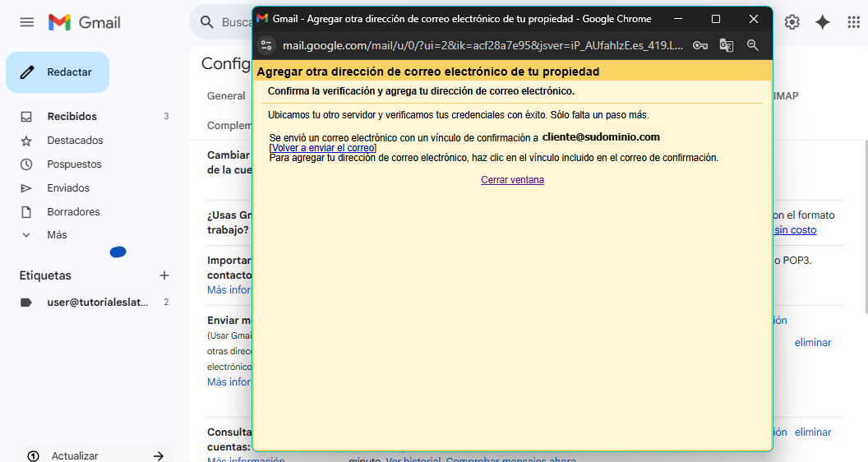The width and height of the screenshot is (868, 462).
Task: Click the dialog heading Agregar otra dirección
Action: coord(428,72)
